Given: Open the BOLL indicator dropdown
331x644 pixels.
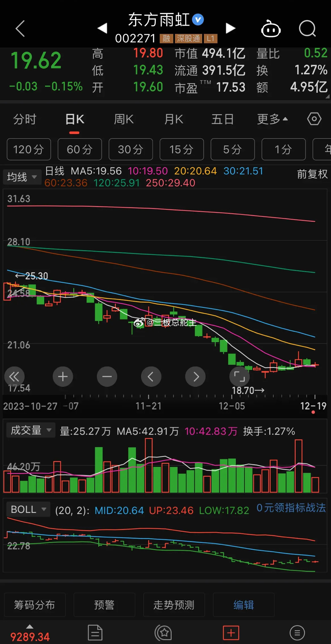Looking at the screenshot, I should 28,509.
